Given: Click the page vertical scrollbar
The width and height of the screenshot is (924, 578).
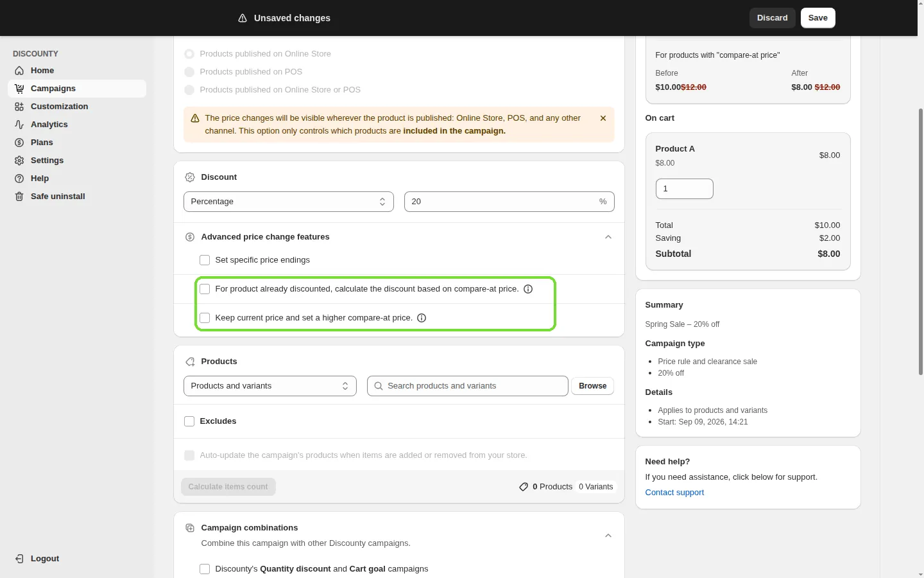Looking at the screenshot, I should click(x=921, y=241).
